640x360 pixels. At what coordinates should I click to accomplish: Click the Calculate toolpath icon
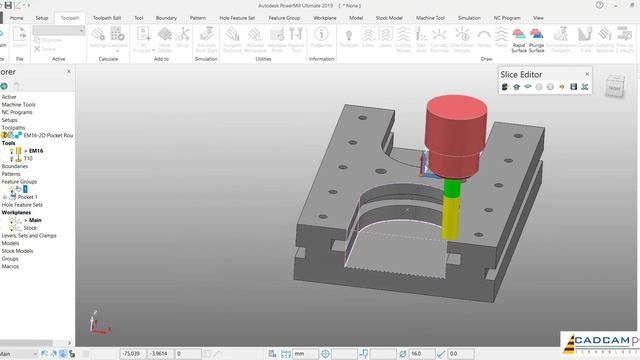coord(117,38)
